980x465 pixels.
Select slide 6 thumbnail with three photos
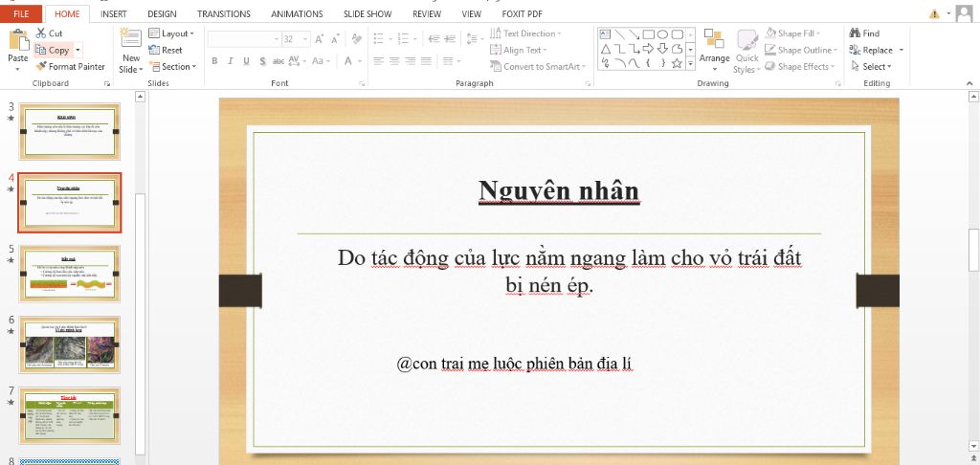[70, 345]
